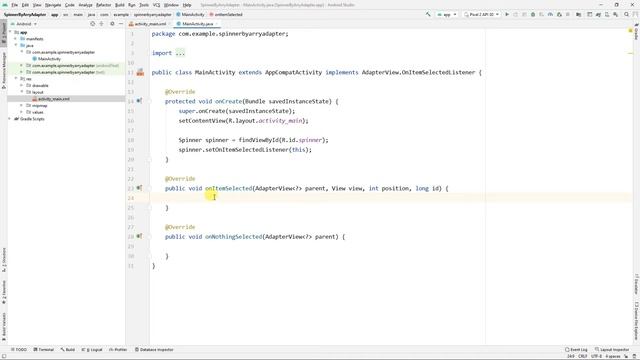The width and height of the screenshot is (640, 360).
Task: Click the select opened file target icon
Action: [93, 24]
